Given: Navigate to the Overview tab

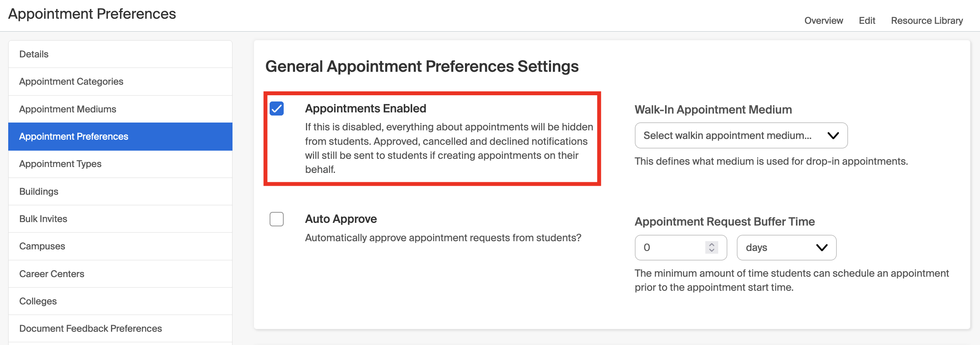Looking at the screenshot, I should 823,20.
